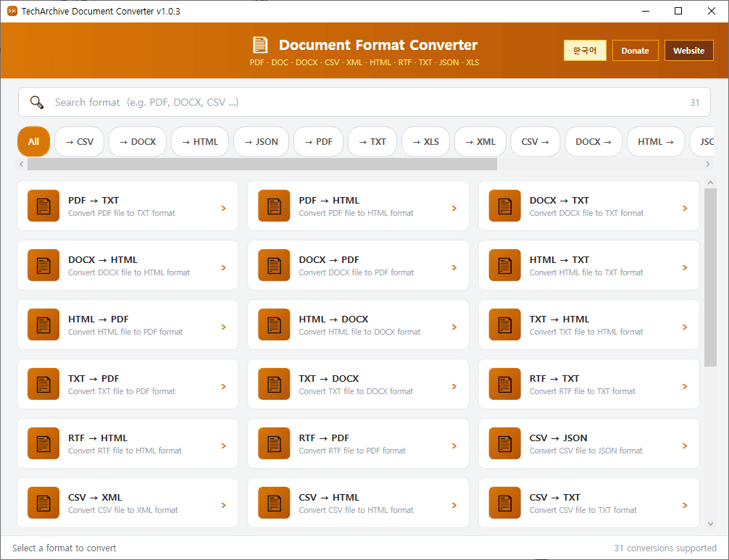Click the magnifier icon in search bar

tap(37, 102)
